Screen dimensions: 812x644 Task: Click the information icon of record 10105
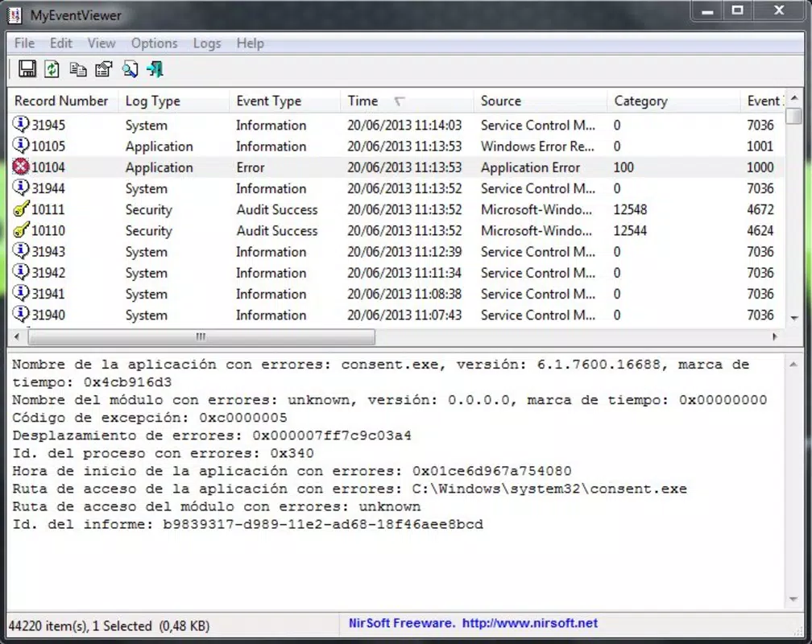tap(21, 146)
